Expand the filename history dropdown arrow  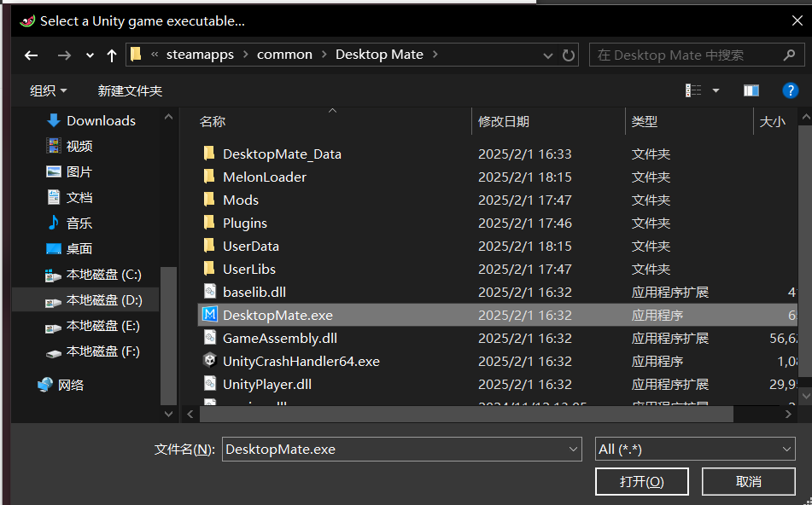pos(573,449)
